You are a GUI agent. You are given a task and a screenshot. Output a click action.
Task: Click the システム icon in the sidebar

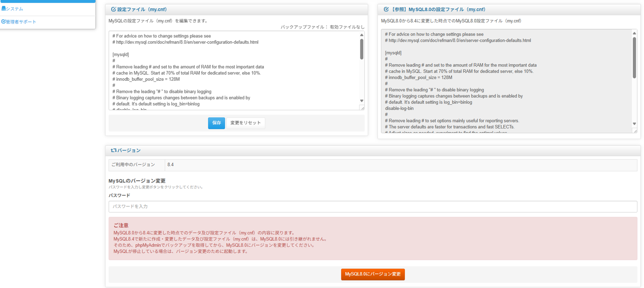[4, 9]
